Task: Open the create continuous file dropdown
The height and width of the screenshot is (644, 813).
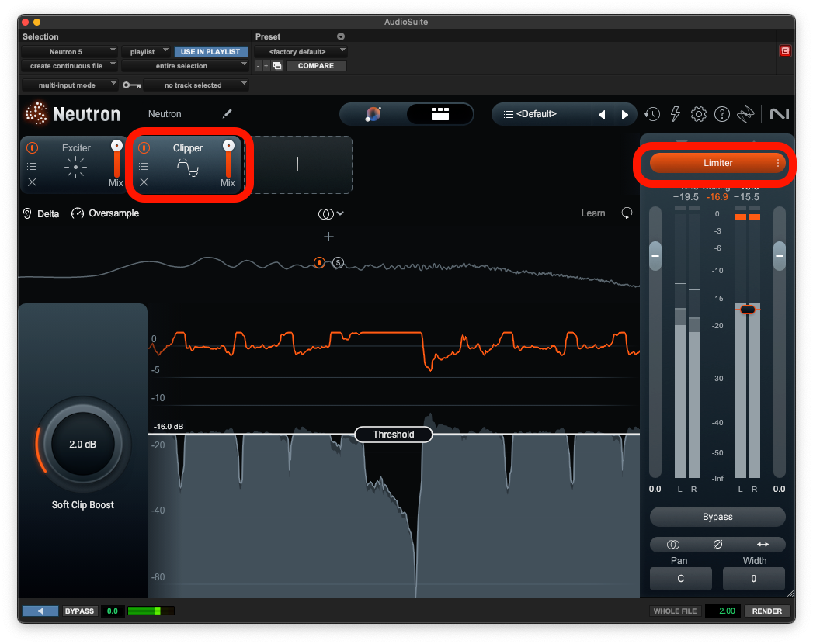Action: (x=69, y=66)
